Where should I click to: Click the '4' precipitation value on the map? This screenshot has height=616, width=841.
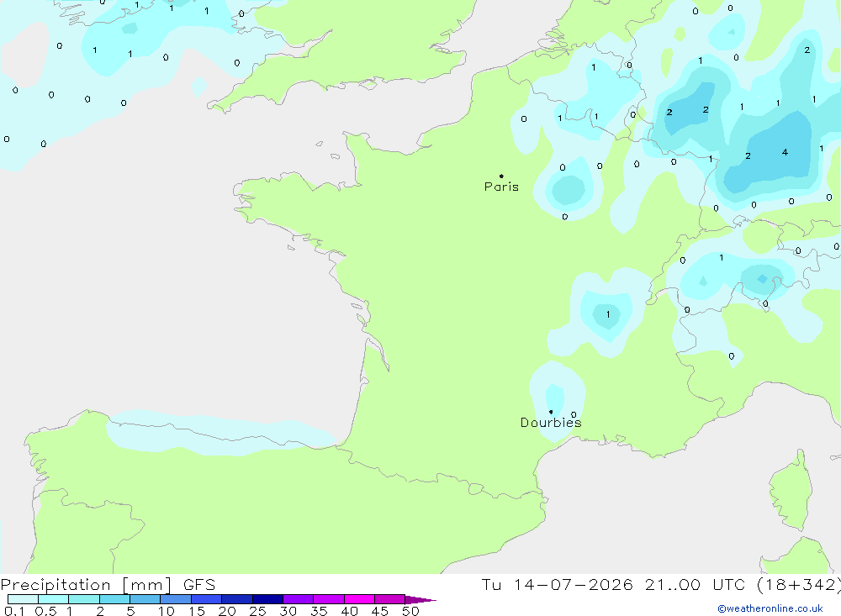point(785,152)
